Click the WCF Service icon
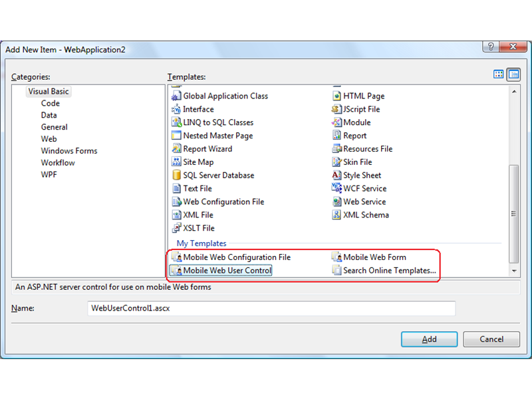532x399 pixels. click(x=336, y=189)
